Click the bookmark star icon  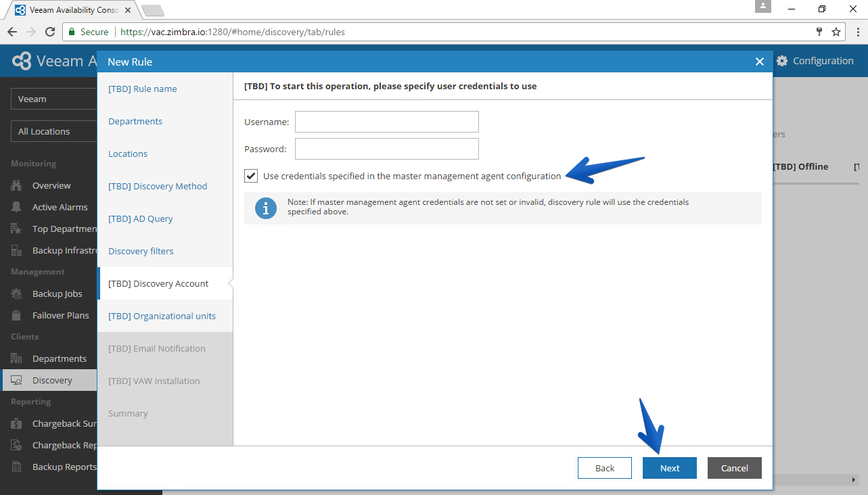(836, 32)
